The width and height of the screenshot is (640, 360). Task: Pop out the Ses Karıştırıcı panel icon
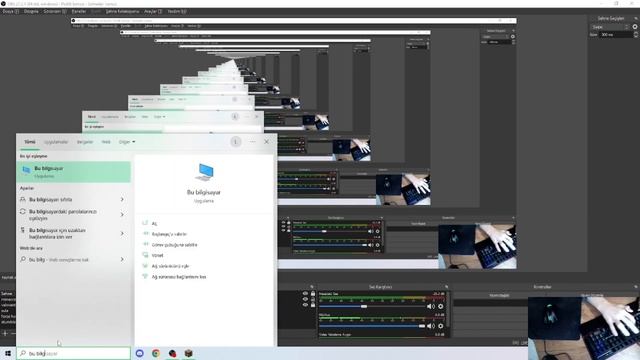[x=447, y=287]
